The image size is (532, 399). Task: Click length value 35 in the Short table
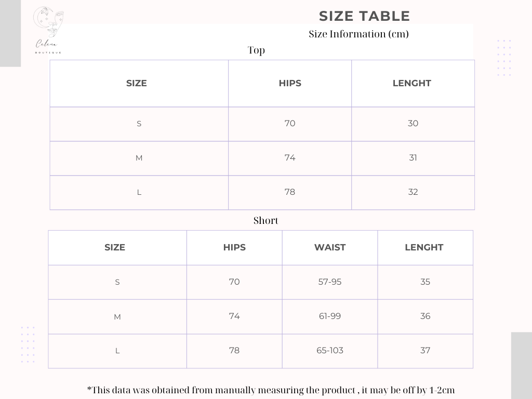425,282
